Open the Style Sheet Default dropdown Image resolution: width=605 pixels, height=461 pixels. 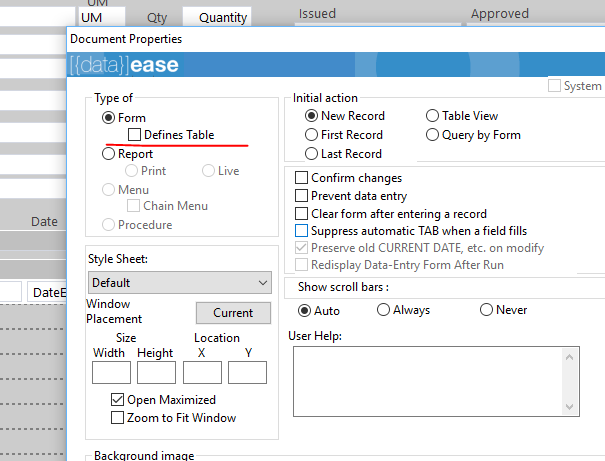tap(180, 282)
